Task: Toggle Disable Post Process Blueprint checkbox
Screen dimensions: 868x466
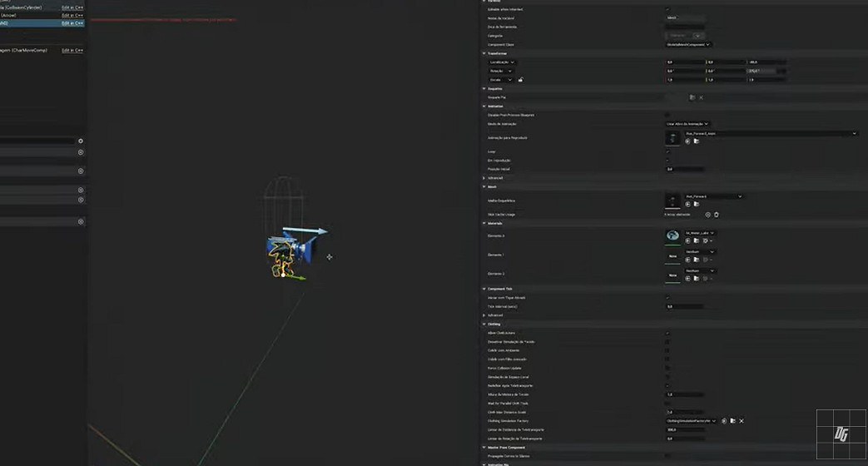Action: 667,115
